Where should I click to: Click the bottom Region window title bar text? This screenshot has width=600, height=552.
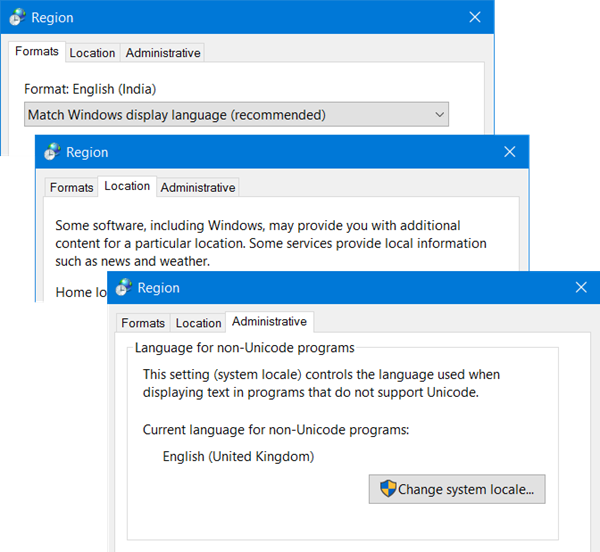click(x=158, y=288)
